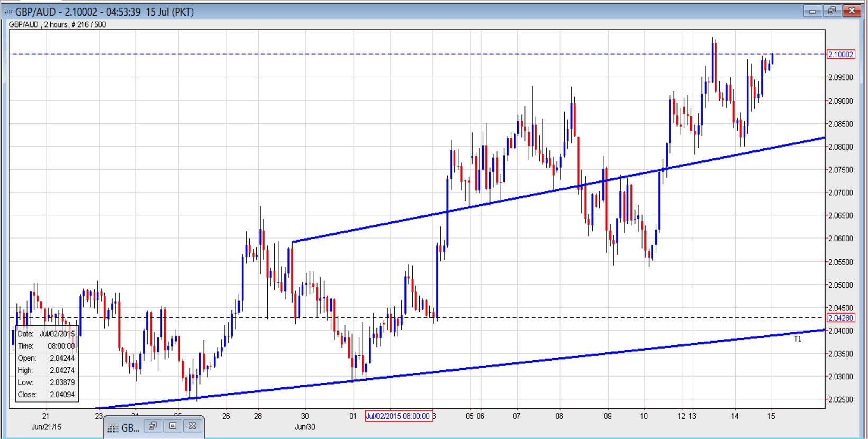Select the 2.03000 price axis label

tap(841, 377)
